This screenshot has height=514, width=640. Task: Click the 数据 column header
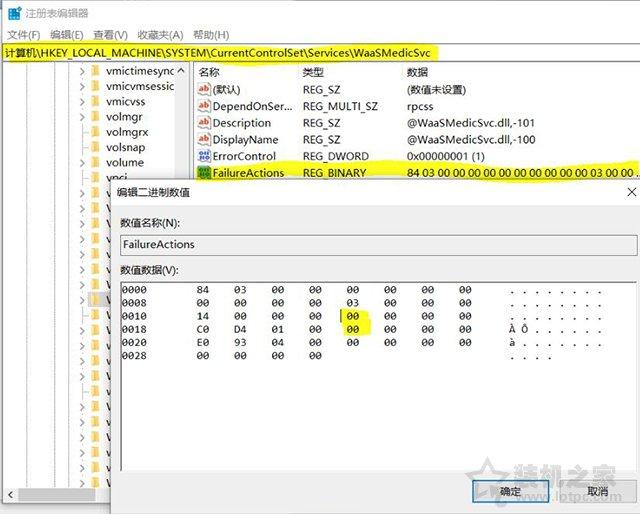coord(417,72)
